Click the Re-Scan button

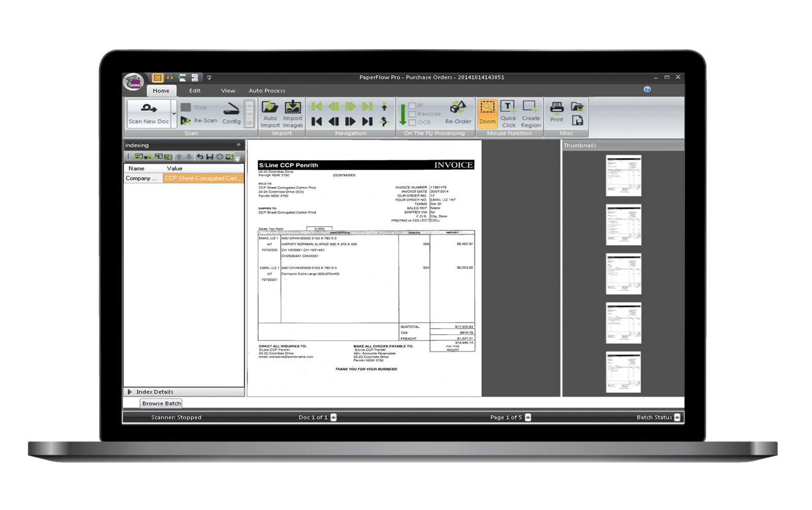[199, 121]
